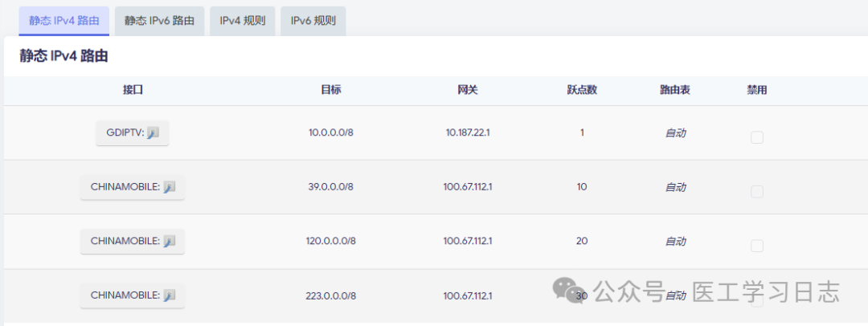Toggle the 禁用 checkbox for route 120.0.0.0/8
Image resolution: width=868 pixels, height=326 pixels.
(756, 246)
